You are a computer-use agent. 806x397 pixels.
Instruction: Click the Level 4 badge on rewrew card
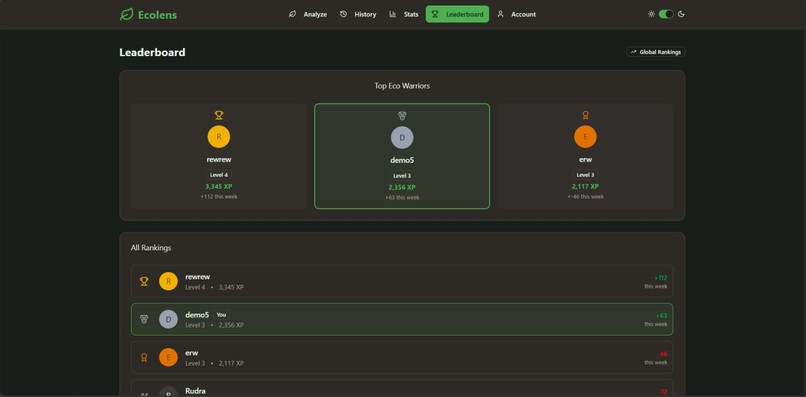point(219,175)
